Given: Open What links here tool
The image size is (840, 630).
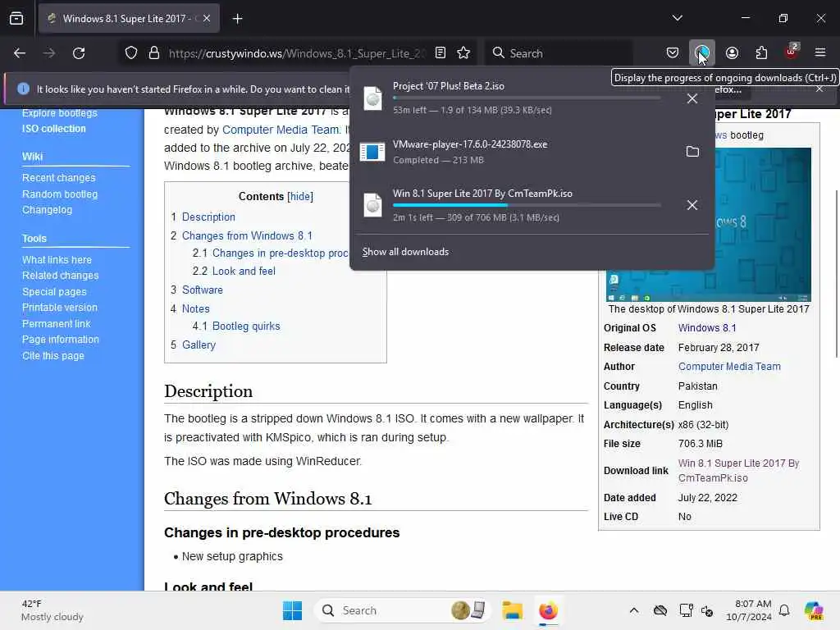Looking at the screenshot, I should click(x=57, y=259).
